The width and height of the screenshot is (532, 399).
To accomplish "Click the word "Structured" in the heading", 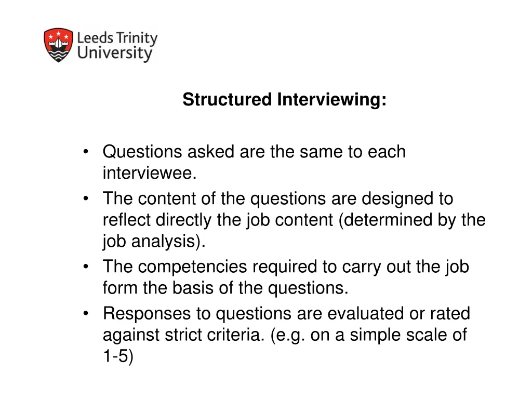I will click(228, 99).
